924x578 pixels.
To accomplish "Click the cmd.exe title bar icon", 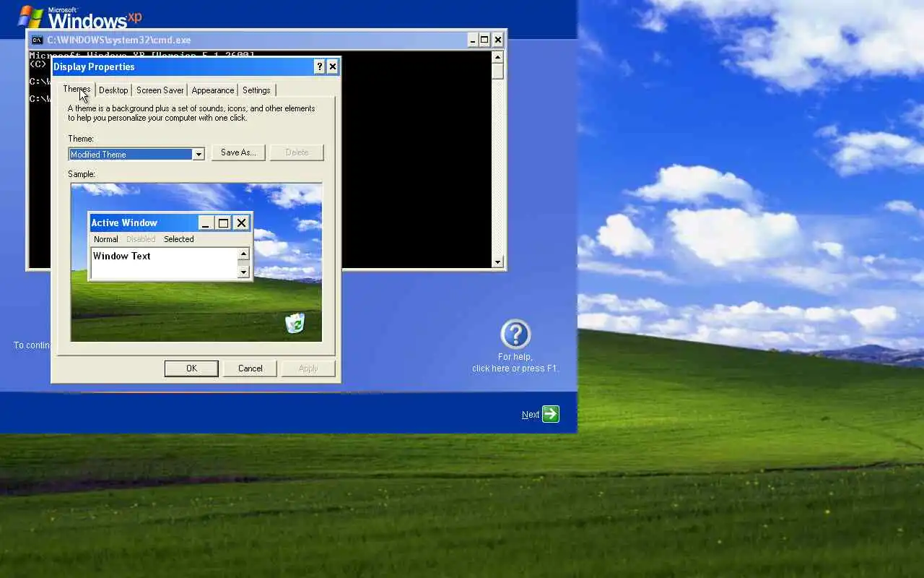I will pyautogui.click(x=37, y=40).
